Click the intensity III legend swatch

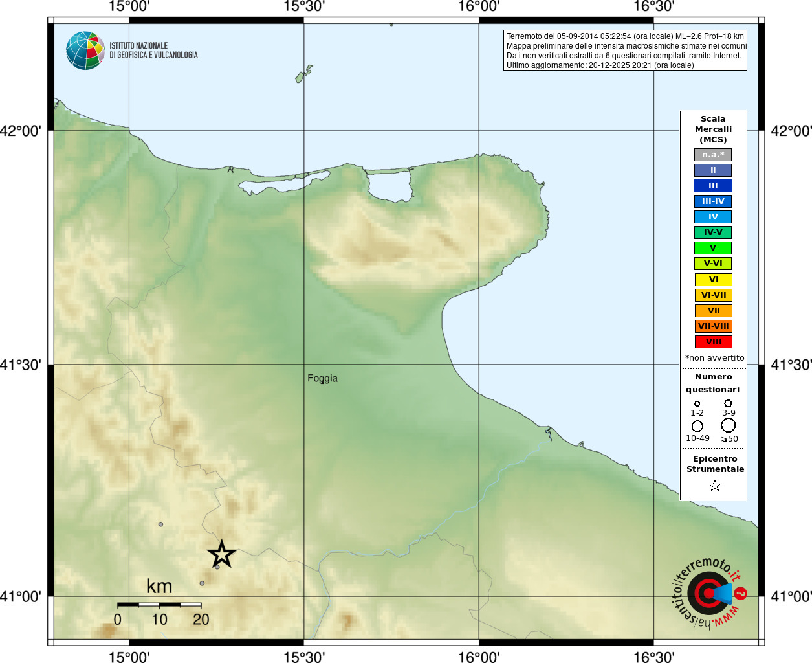point(713,186)
